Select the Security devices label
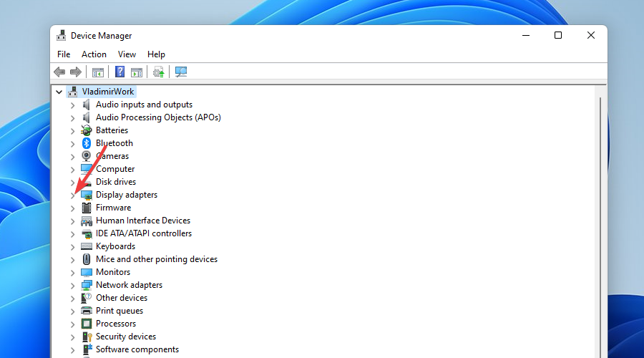644x358 pixels. coord(126,337)
